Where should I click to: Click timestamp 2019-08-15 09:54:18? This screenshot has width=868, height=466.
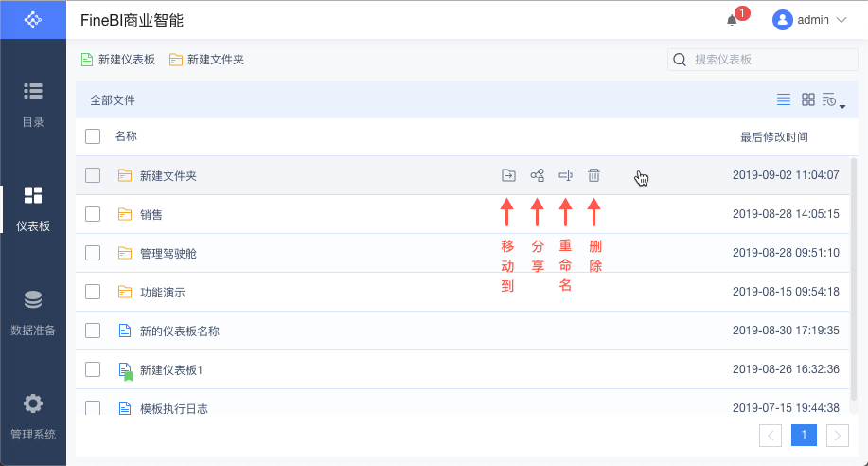click(786, 292)
